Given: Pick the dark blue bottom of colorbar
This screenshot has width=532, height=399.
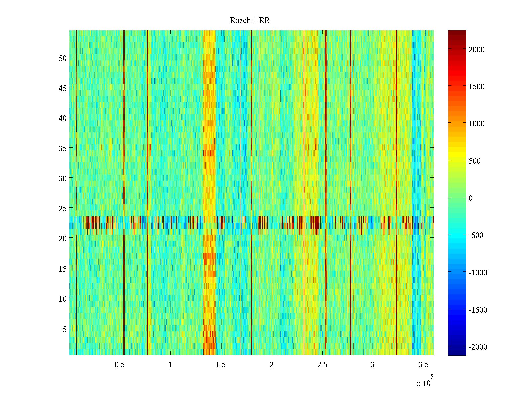Looking at the screenshot, I should (x=457, y=352).
